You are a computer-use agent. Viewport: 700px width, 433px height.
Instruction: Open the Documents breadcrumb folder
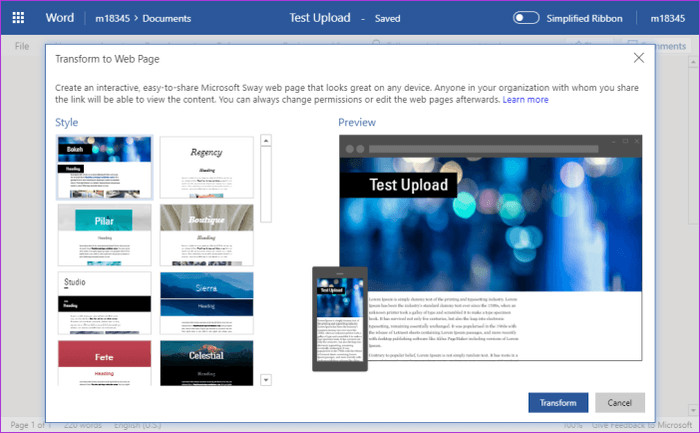pos(167,18)
